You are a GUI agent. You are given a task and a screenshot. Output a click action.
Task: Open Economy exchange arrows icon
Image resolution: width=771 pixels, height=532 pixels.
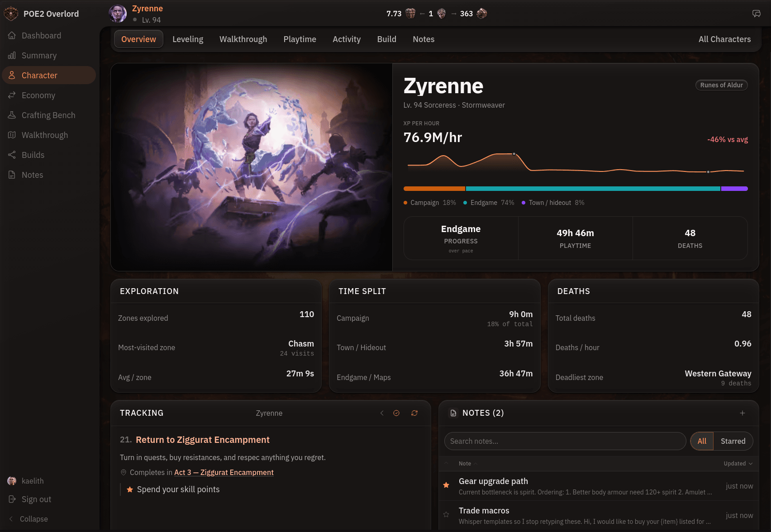[x=12, y=95]
